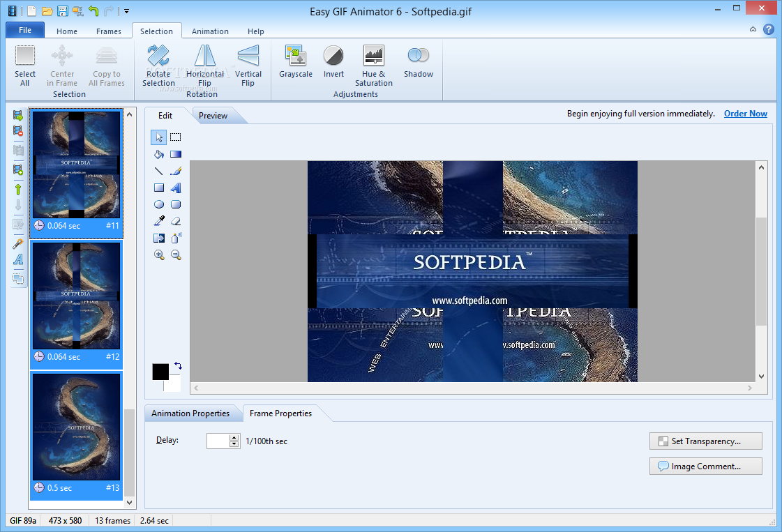This screenshot has width=782, height=532.
Task: Open Hue & Saturation adjustment
Action: [374, 66]
